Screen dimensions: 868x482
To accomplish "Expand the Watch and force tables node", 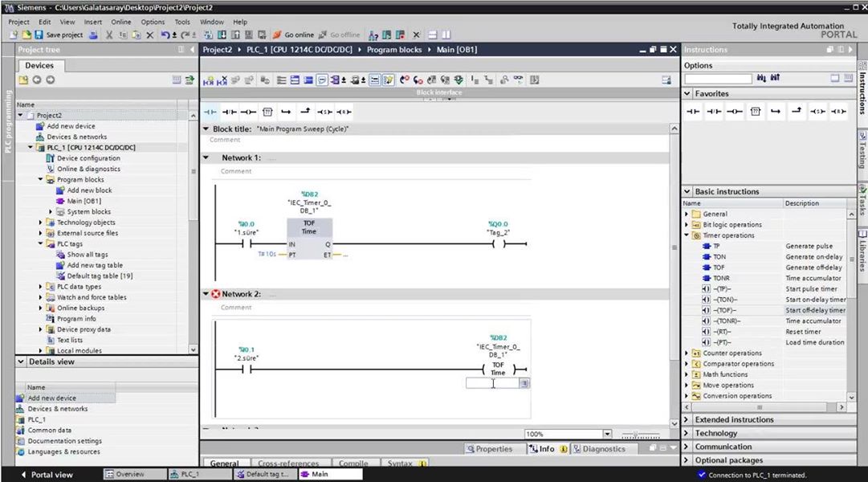I will (40, 297).
